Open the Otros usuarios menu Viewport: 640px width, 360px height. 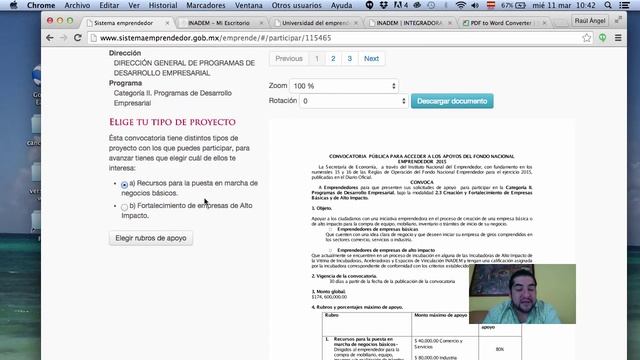(x=297, y=5)
